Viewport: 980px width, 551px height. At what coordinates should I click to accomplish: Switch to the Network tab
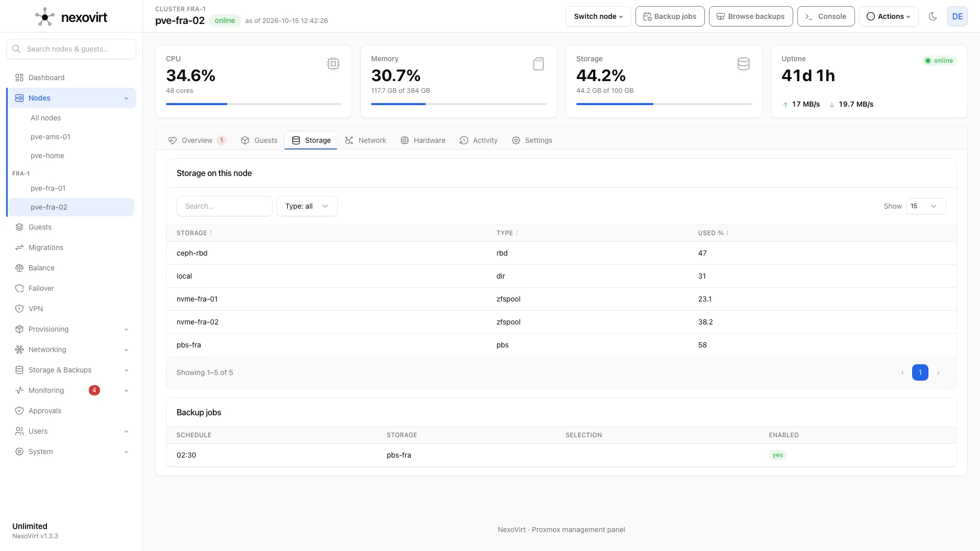pyautogui.click(x=365, y=140)
